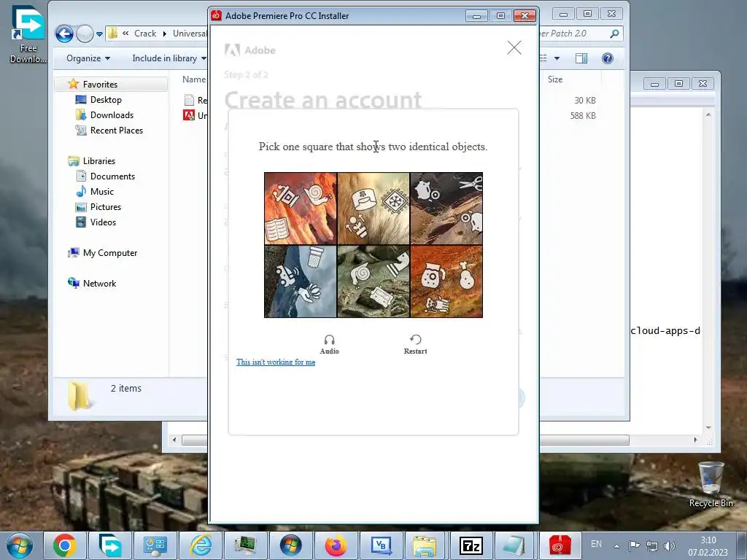Launch Firefox from the taskbar
The image size is (747, 560).
(x=336, y=545)
